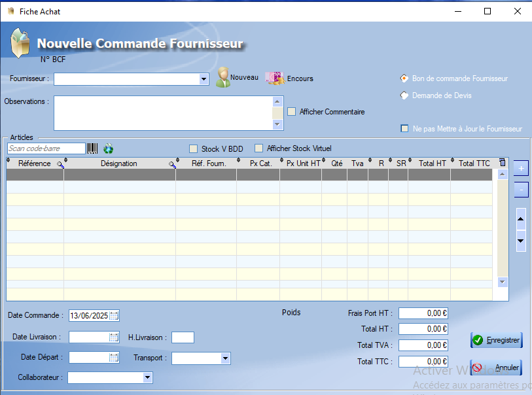This screenshot has height=395, width=532.
Task: Click the Scan code-barre input field
Action: click(x=46, y=148)
